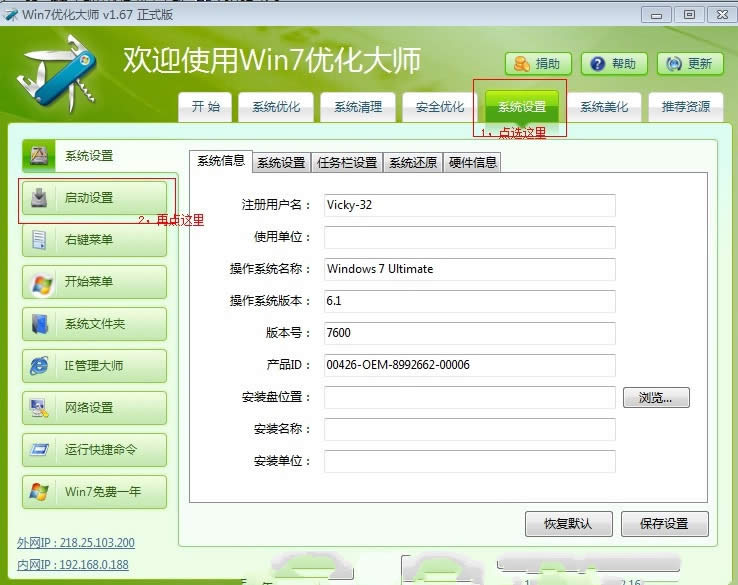Click the 内网IP: 192.168.0.188 link
This screenshot has width=738, height=585.
72,564
